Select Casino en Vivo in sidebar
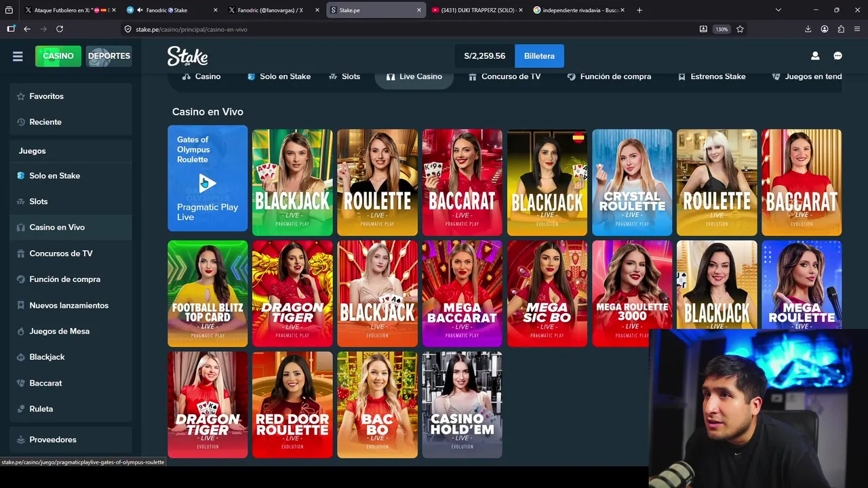Image resolution: width=868 pixels, height=488 pixels. 71,227
